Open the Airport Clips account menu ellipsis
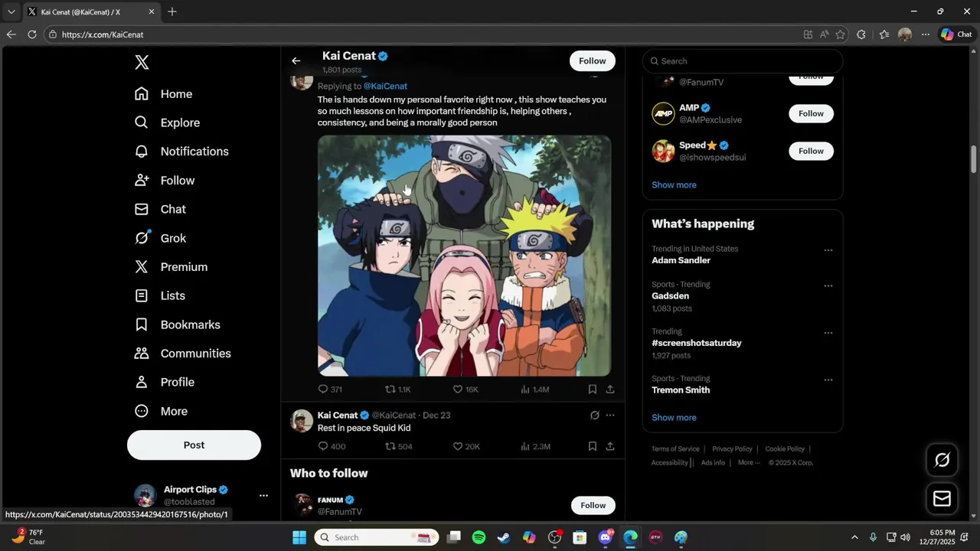The width and height of the screenshot is (980, 551). coord(263,495)
